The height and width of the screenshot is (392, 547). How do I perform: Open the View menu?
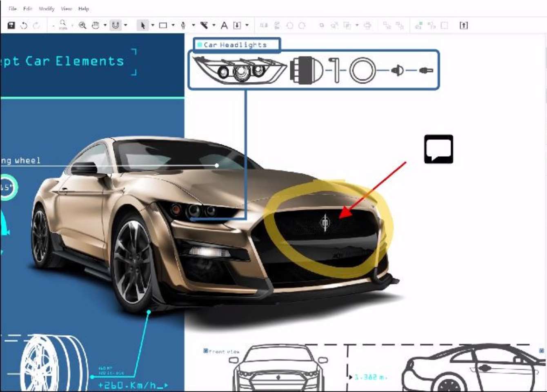point(66,9)
